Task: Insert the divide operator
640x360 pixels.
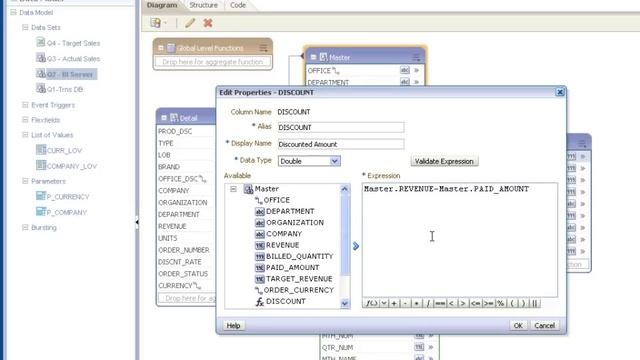Action: click(x=428, y=303)
